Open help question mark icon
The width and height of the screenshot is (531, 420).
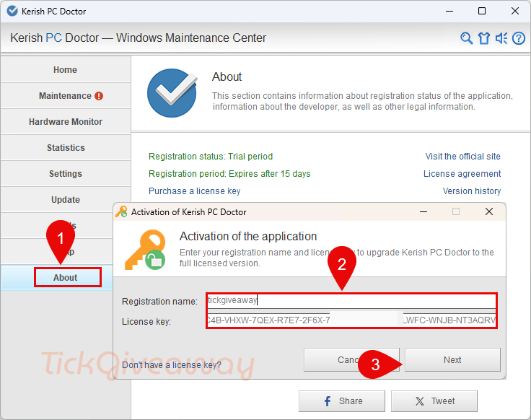click(x=519, y=38)
